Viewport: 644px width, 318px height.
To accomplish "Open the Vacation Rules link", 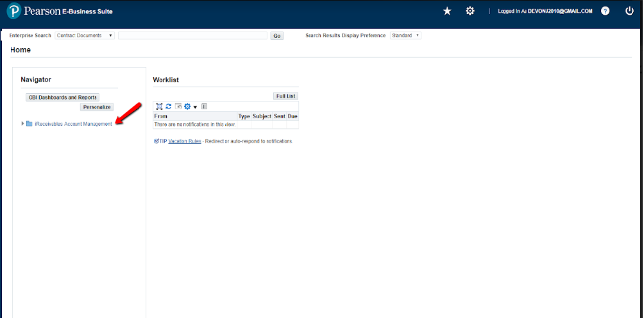I will point(185,141).
